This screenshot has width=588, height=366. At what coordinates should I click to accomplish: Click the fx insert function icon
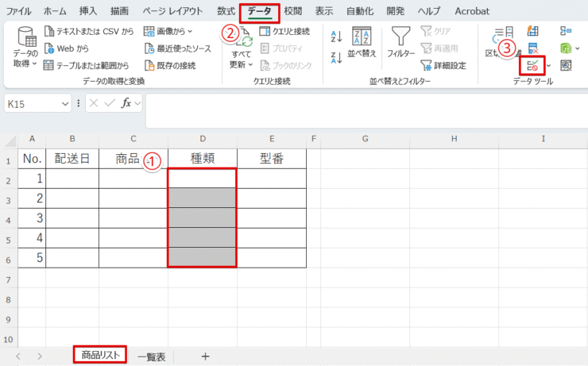pyautogui.click(x=126, y=103)
